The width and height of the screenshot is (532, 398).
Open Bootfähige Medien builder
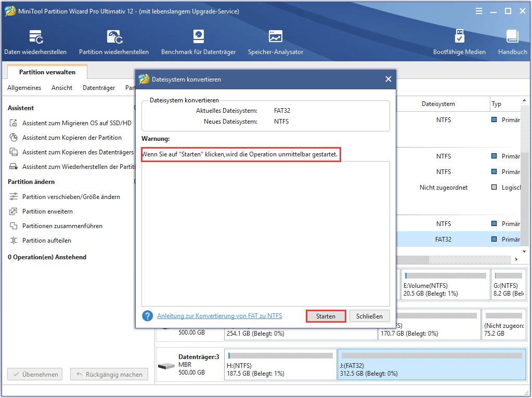click(459, 42)
